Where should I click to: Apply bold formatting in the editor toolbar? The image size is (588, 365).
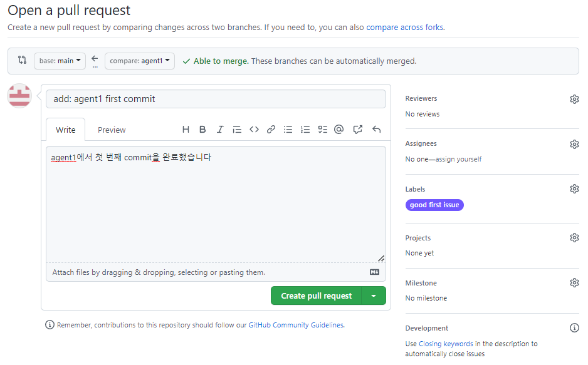coord(202,130)
